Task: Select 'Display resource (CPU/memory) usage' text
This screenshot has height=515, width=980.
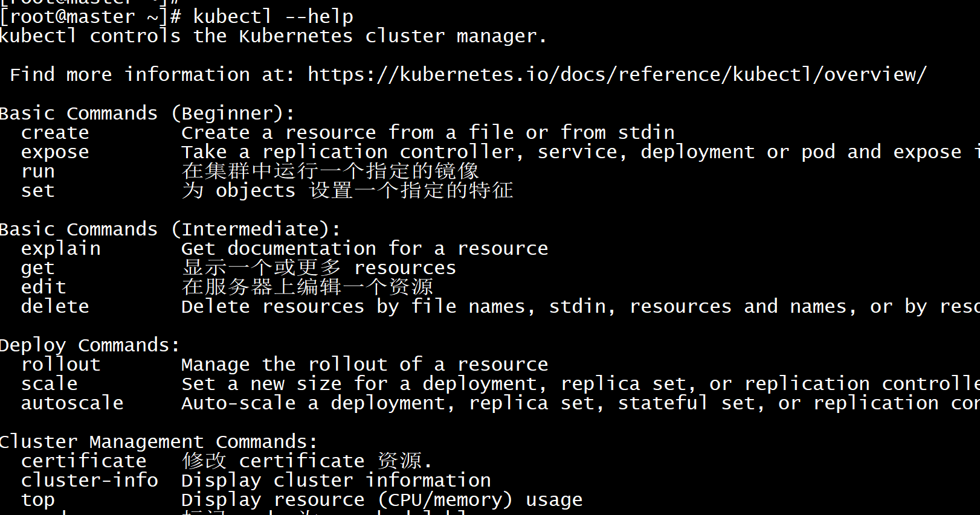Action: [382, 499]
